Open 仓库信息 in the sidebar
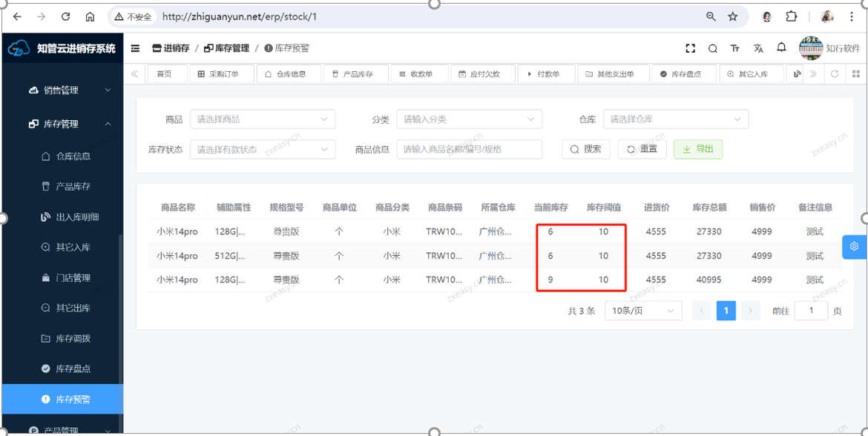Viewport: 868px width, 436px height. click(x=62, y=156)
